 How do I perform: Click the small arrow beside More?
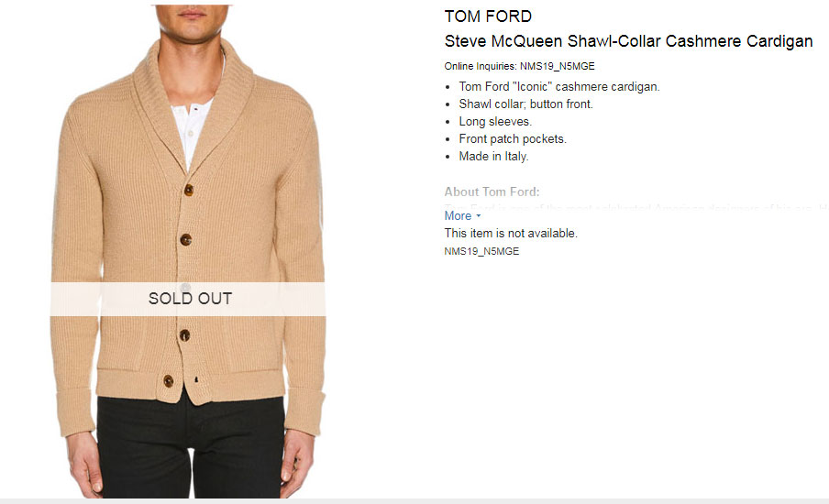pos(479,216)
